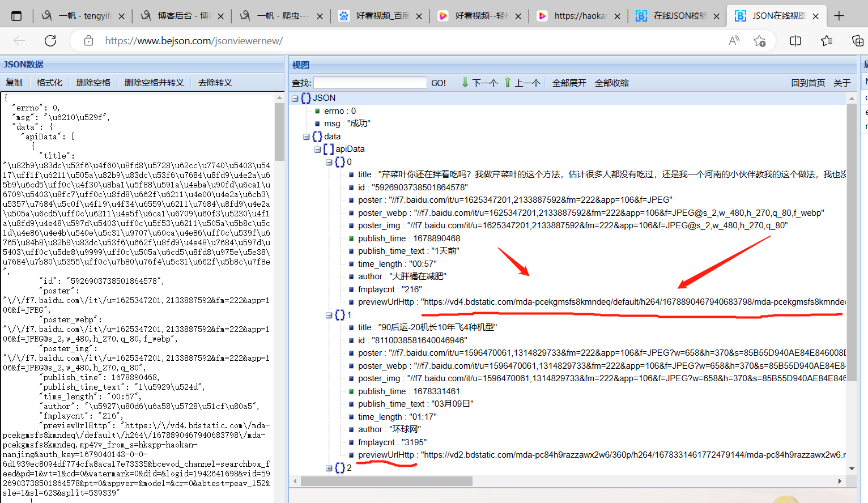Click the JSON数据 panel vertical scrollbar thumb
The height and width of the screenshot is (503, 868).
coord(279,131)
